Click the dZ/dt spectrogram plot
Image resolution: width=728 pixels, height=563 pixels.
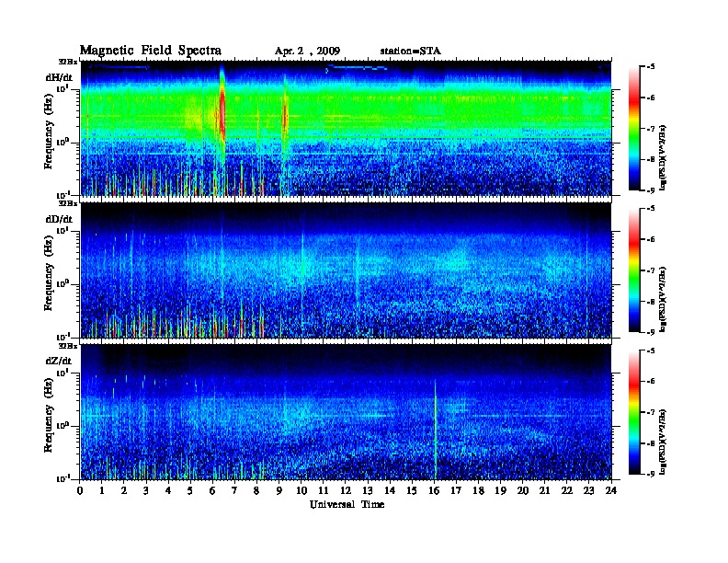(346, 412)
